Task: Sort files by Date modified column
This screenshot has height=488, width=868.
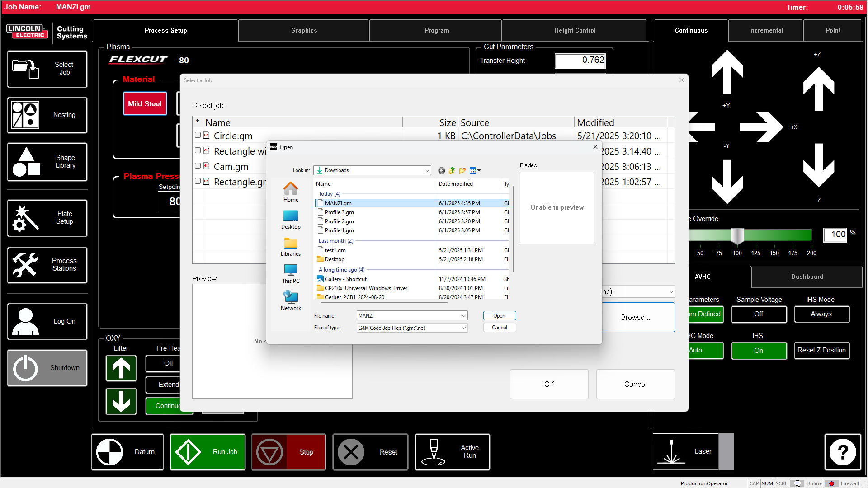Action: [468, 184]
